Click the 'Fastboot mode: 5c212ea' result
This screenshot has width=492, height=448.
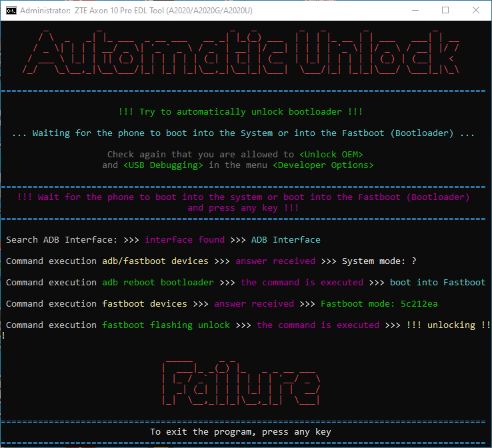[x=379, y=304]
